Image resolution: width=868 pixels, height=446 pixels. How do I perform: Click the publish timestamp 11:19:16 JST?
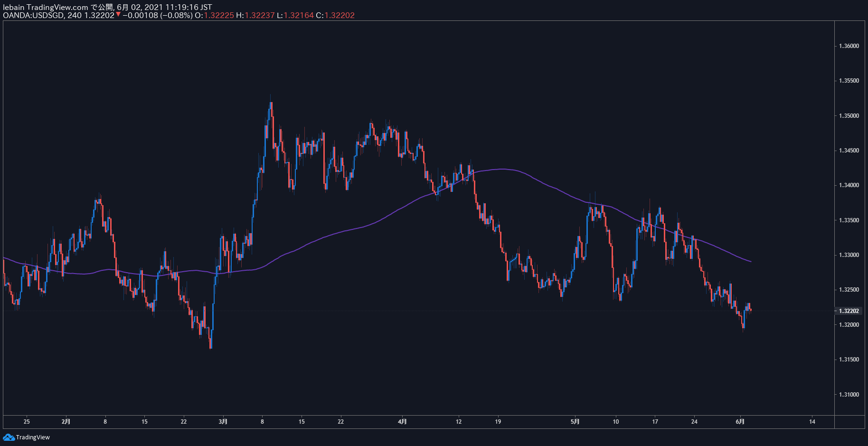(x=189, y=7)
